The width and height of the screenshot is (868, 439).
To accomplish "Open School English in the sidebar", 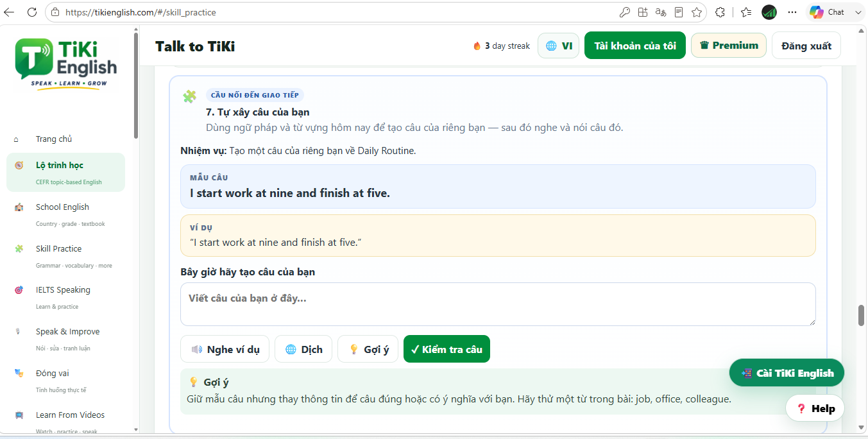I will coord(65,214).
